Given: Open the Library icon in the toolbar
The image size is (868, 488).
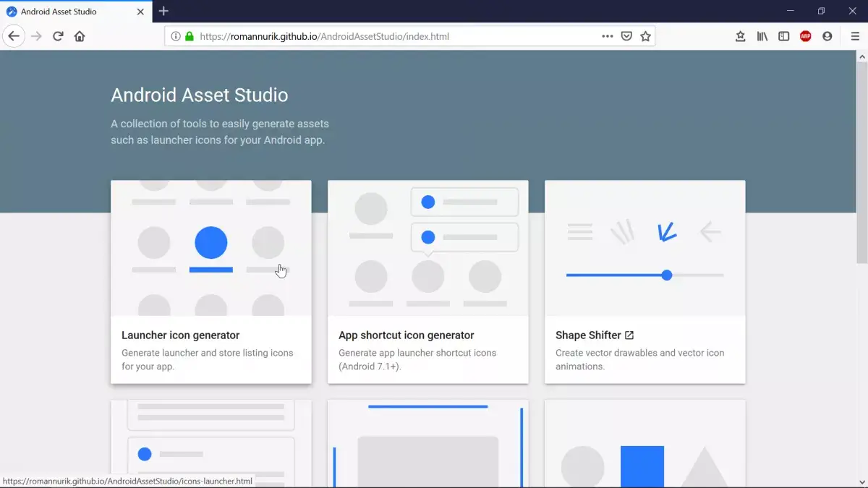Looking at the screenshot, I should [762, 36].
